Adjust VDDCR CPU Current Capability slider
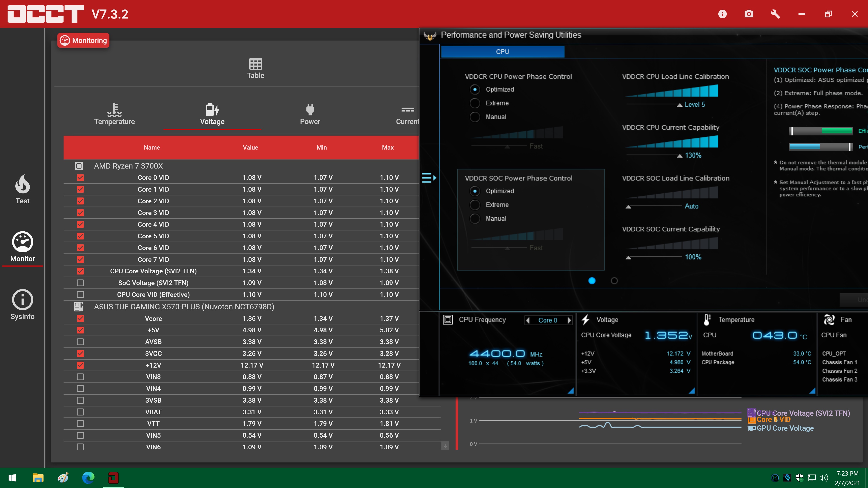The image size is (868, 488). (x=680, y=156)
